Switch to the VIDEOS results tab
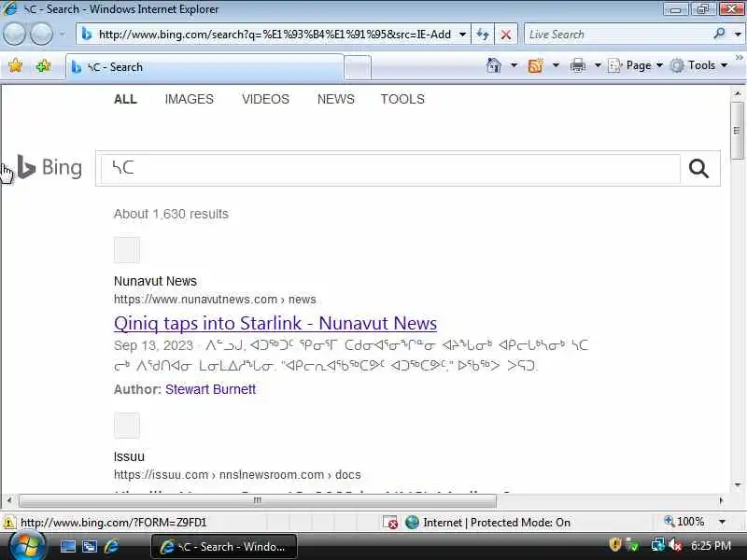747x560 pixels. (265, 99)
